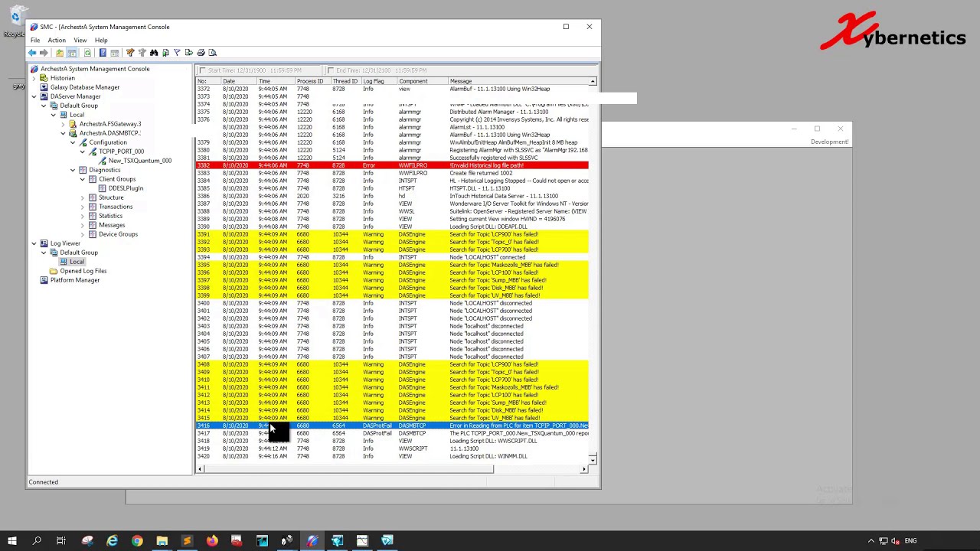Select Local under Log Viewer Default Group
The image size is (980, 551).
click(77, 262)
